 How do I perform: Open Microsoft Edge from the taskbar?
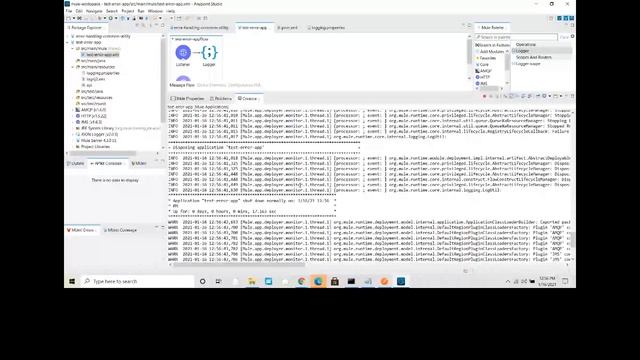pos(318,281)
